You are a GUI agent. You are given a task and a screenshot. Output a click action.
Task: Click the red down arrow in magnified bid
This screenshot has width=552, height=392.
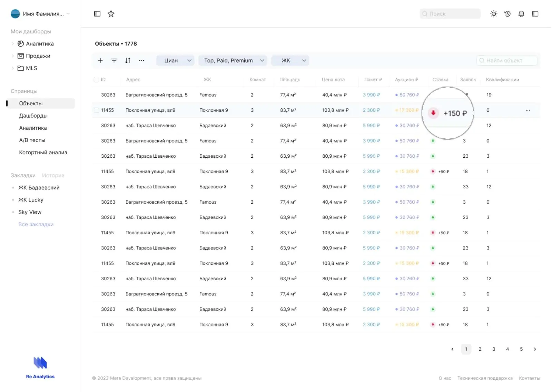[433, 113]
